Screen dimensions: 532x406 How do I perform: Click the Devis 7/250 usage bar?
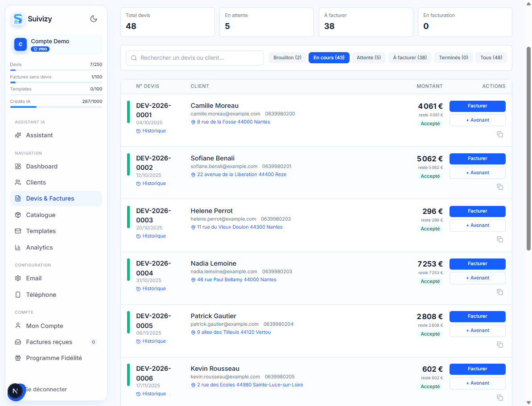[56, 70]
